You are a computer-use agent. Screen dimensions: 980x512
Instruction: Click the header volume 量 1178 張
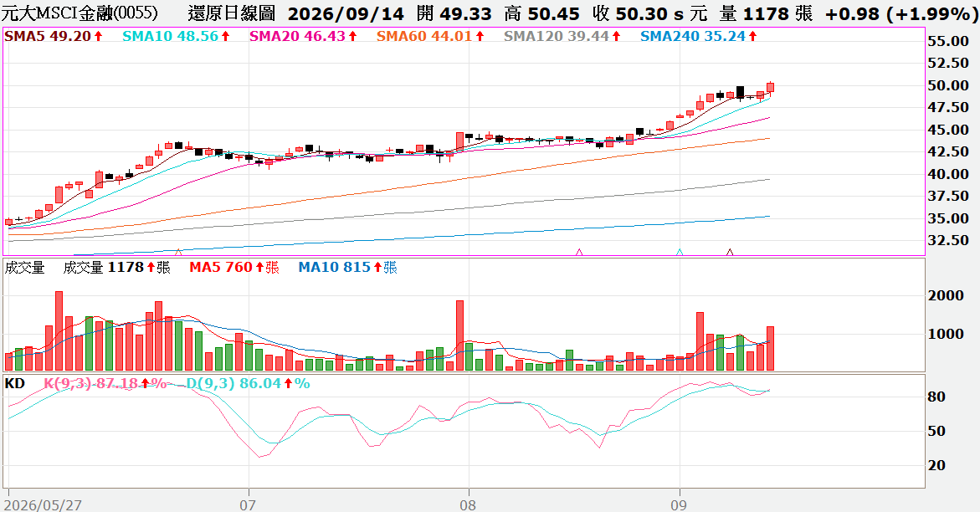(765, 13)
